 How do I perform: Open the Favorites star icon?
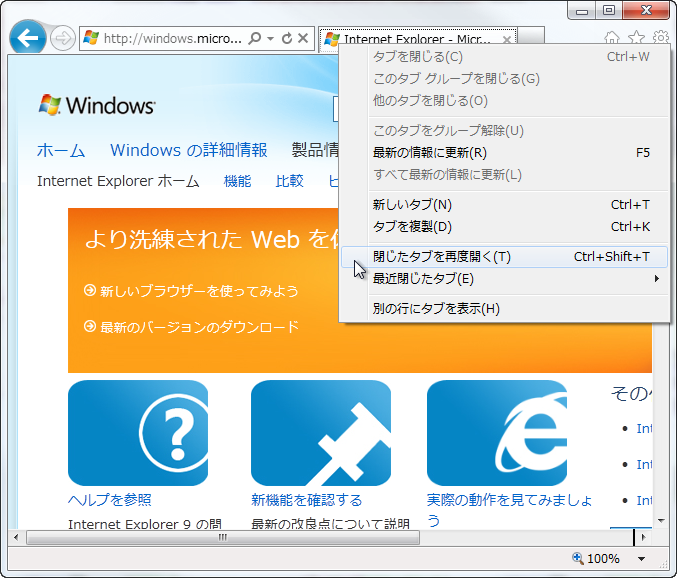tap(636, 38)
